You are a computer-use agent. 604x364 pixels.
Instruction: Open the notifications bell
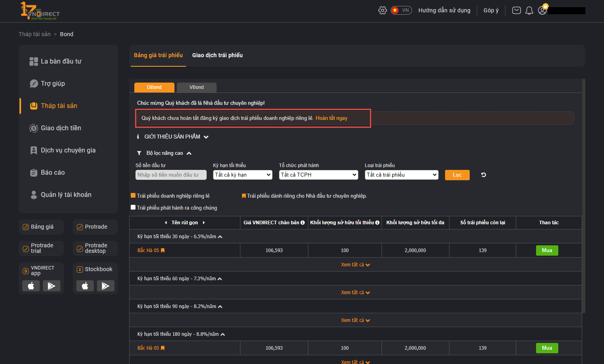529,11
